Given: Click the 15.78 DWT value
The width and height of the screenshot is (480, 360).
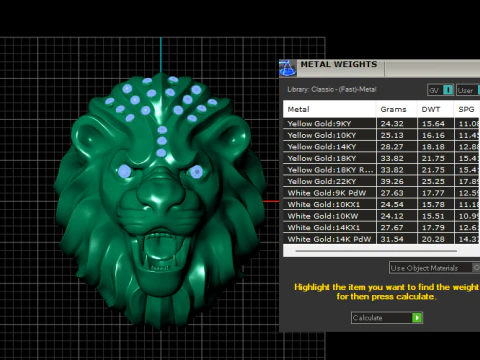Looking at the screenshot, I should pos(433,204).
